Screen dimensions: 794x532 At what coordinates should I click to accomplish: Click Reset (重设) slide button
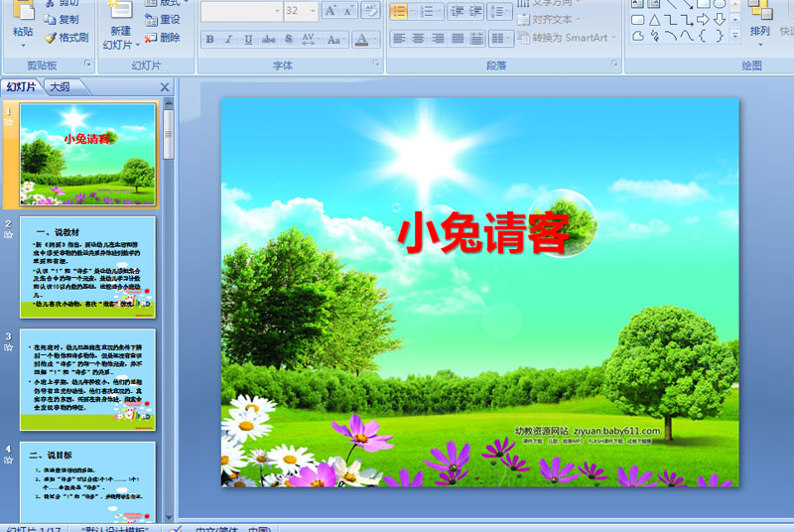(163, 19)
